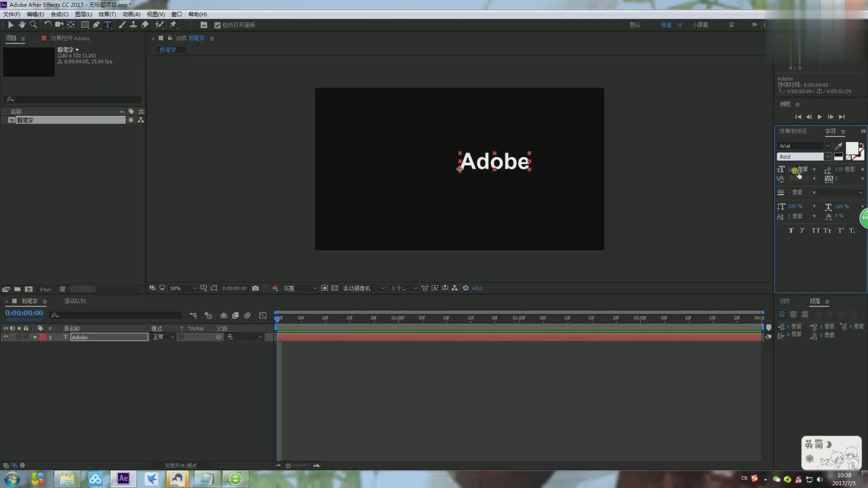The height and width of the screenshot is (488, 868).
Task: Click the new composition icon in Project panel
Action: click(x=29, y=289)
